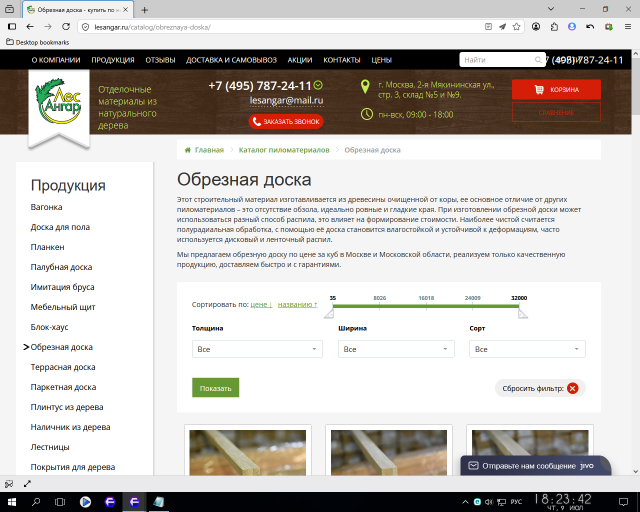640x512 pixels.
Task: Click the green price range track
Action: point(426,306)
